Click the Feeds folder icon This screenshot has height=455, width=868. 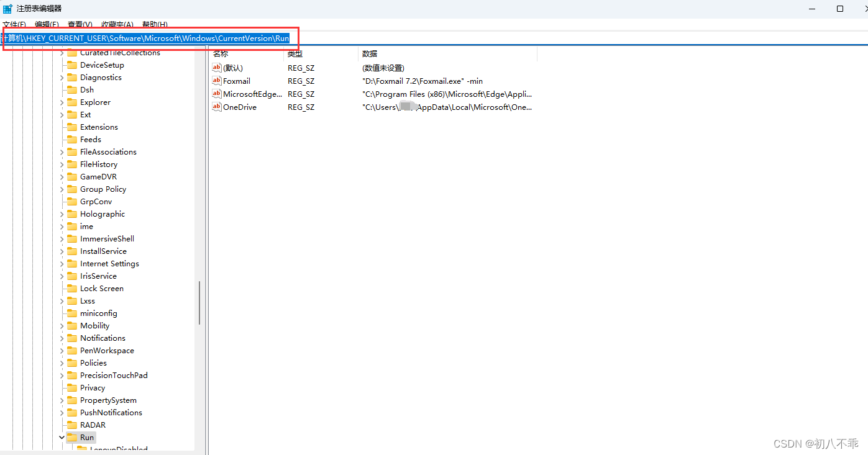point(72,140)
